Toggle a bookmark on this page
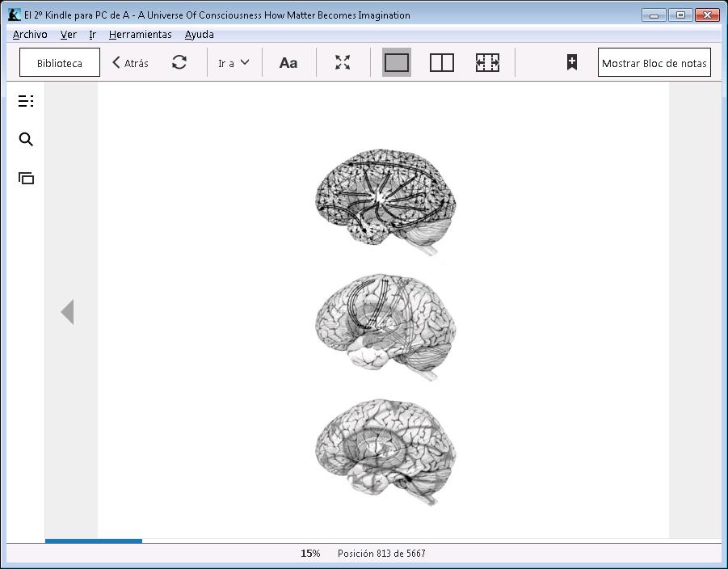Image resolution: width=728 pixels, height=569 pixels. click(571, 61)
